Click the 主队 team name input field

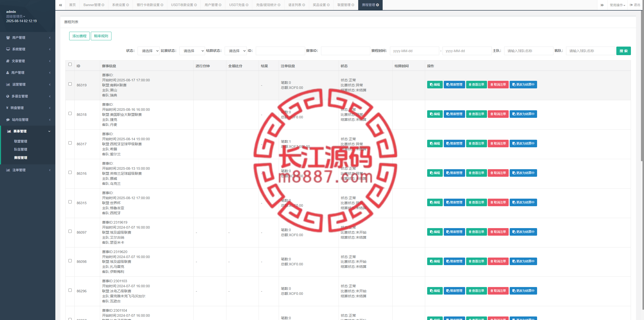[x=529, y=51]
